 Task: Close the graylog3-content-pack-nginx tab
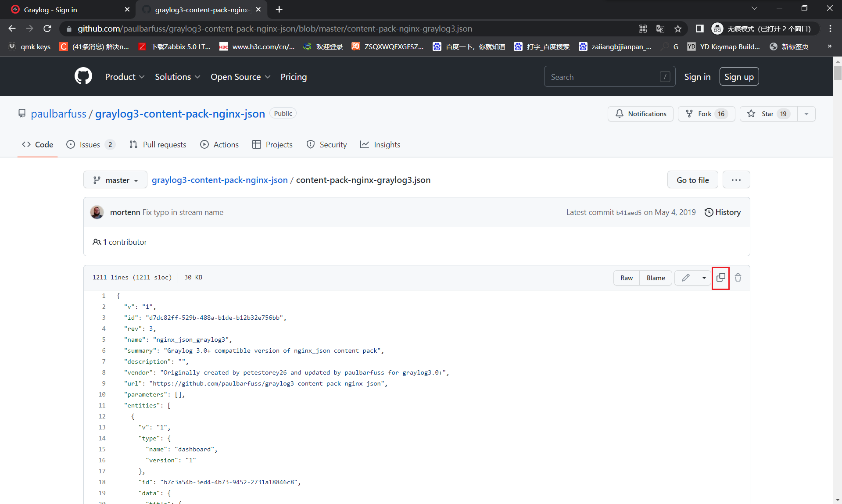(258, 9)
